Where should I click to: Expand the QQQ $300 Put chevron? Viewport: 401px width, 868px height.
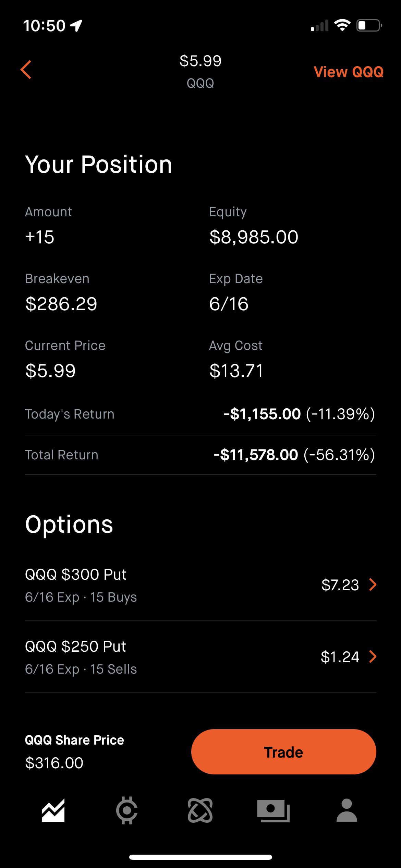point(373,584)
